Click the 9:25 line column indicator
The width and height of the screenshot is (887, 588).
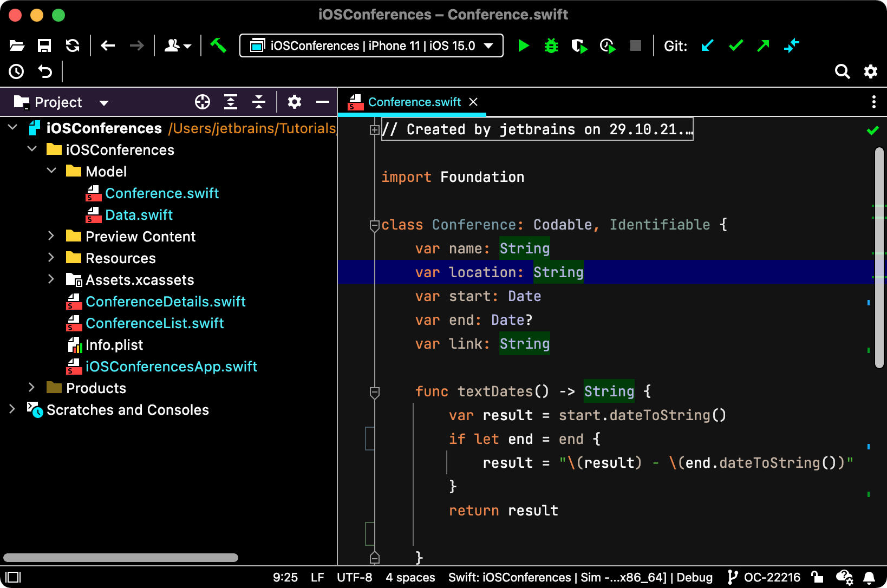pos(285,577)
